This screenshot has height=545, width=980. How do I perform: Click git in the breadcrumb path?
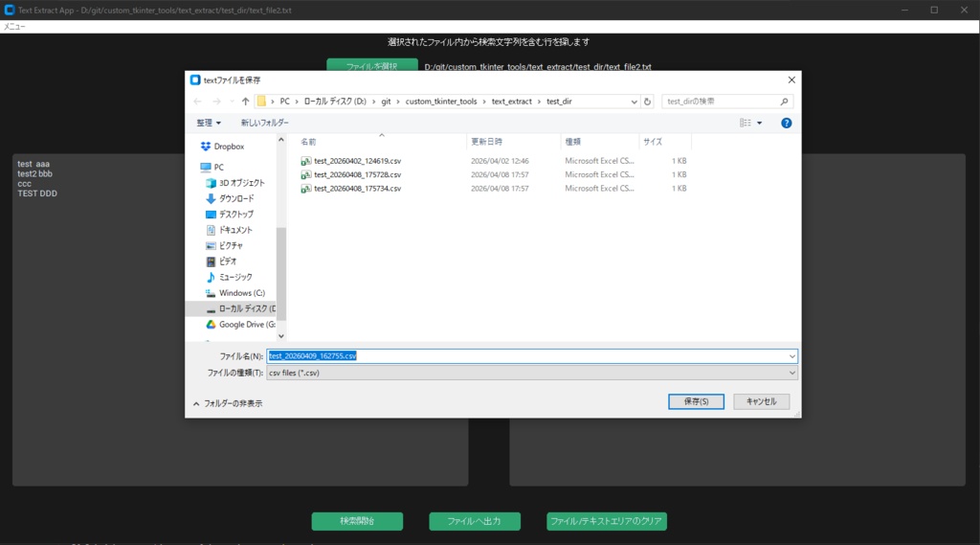click(387, 102)
